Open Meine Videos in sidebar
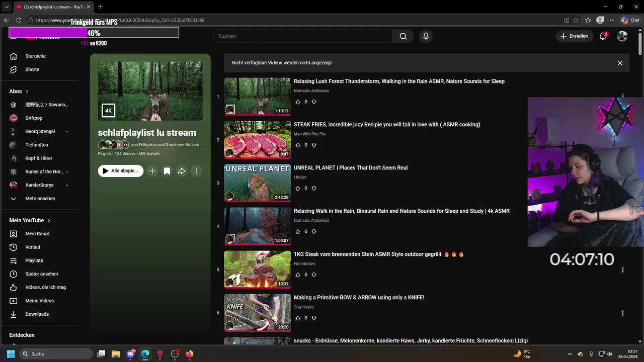Viewport: 644px width, 362px height. pos(39,301)
